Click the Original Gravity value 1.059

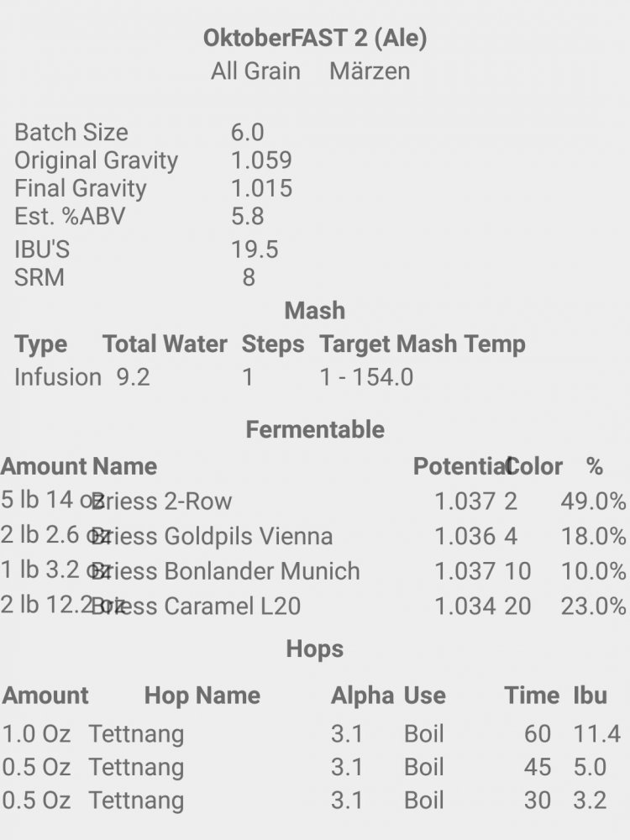261,160
